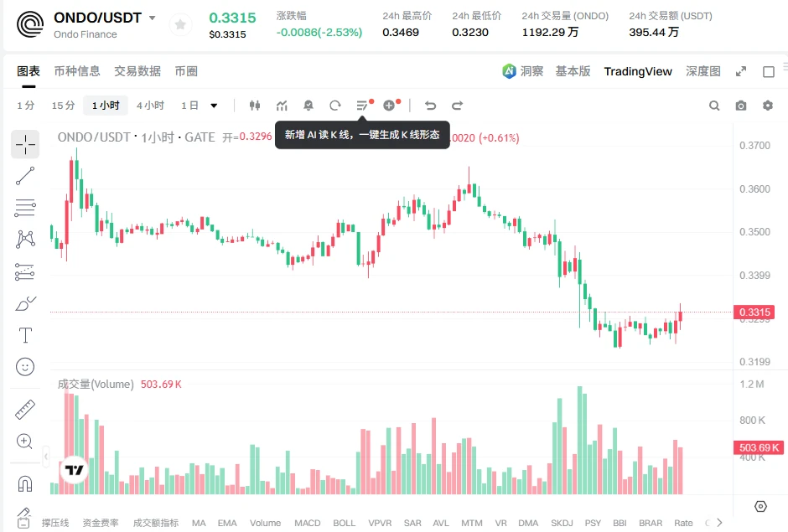Screen dimensions: 788x532
Task: Toggle the MACD indicator
Action: click(308, 523)
